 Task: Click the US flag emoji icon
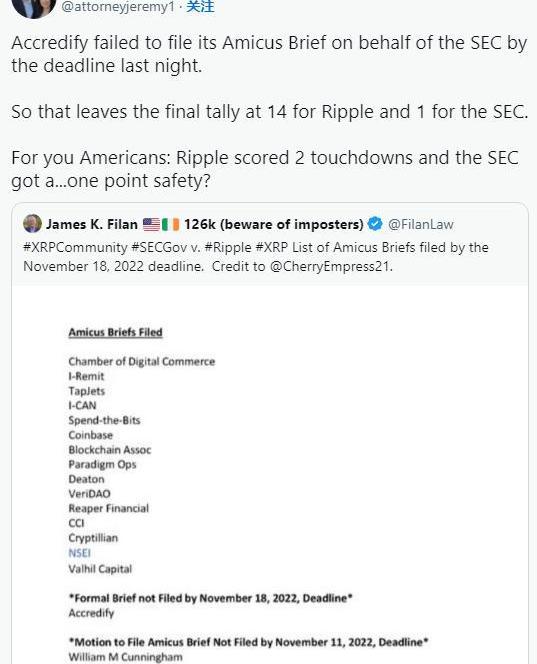click(151, 224)
